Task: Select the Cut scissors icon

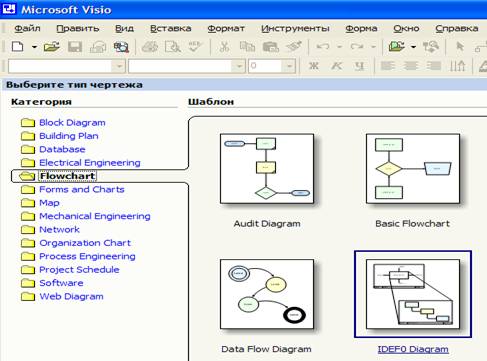Action: coord(224,47)
